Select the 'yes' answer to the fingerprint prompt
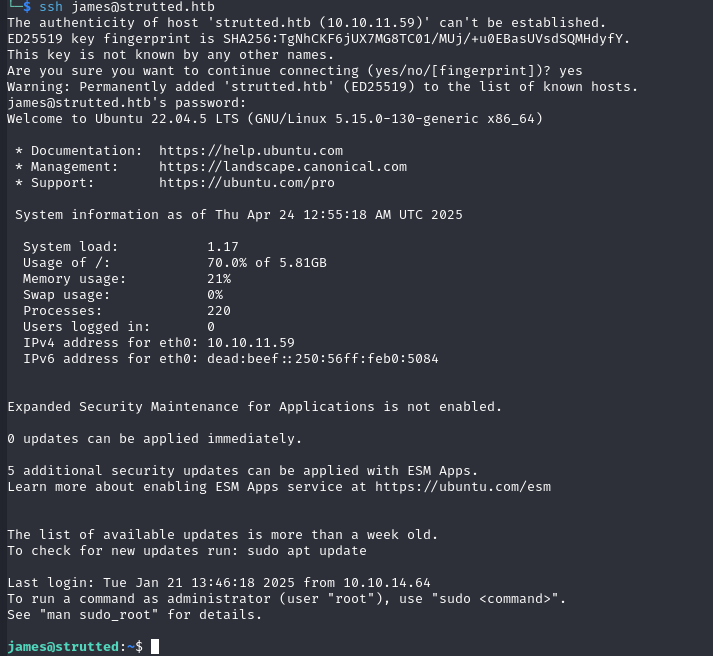The image size is (713, 656). coord(571,71)
